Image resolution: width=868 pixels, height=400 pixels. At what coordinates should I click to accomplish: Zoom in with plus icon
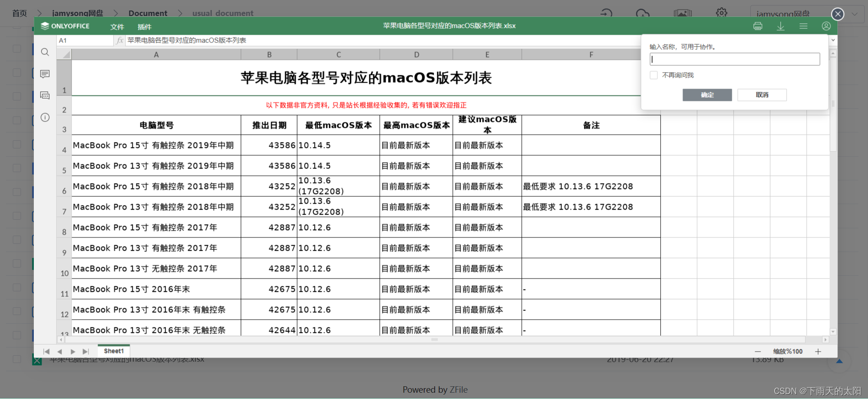pyautogui.click(x=818, y=352)
